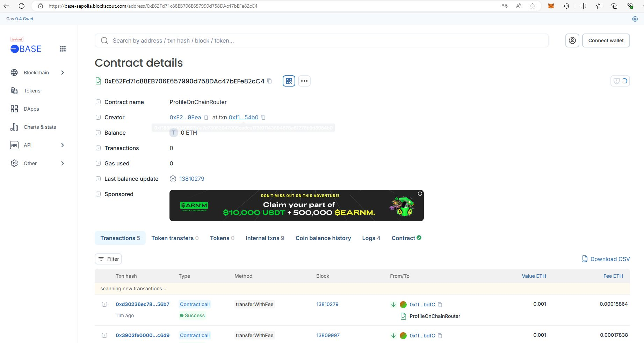Open the Coin balance history tab
The width and height of the screenshot is (644, 343).
coord(323,238)
